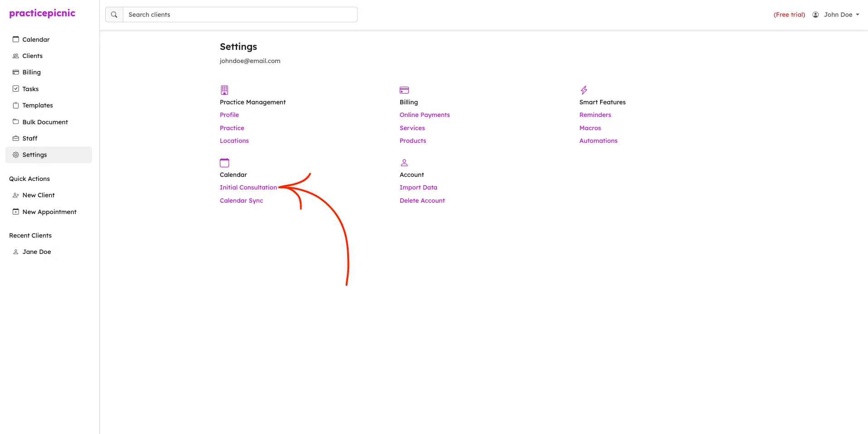Click the Free trial label
The height and width of the screenshot is (434, 868).
click(789, 15)
